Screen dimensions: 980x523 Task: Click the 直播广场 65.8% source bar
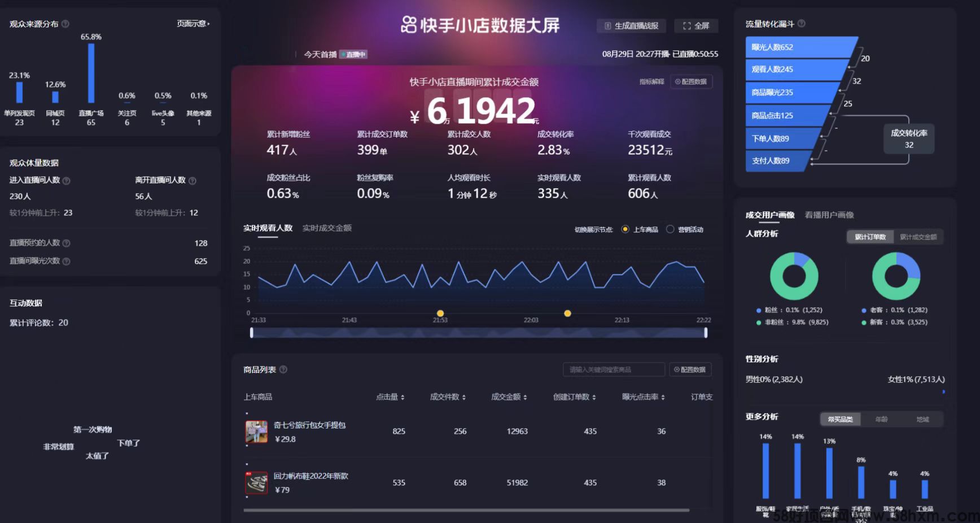91,73
